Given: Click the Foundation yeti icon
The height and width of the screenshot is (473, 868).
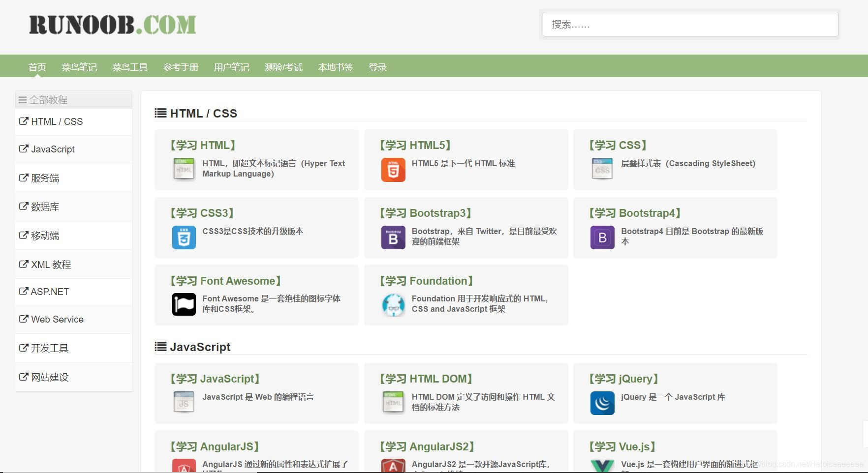Looking at the screenshot, I should pos(393,305).
